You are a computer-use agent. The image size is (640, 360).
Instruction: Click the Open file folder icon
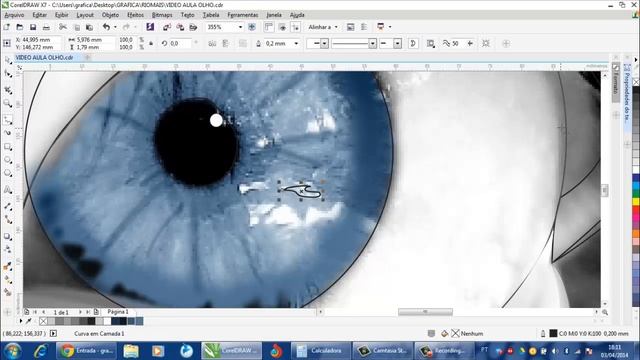[20, 27]
